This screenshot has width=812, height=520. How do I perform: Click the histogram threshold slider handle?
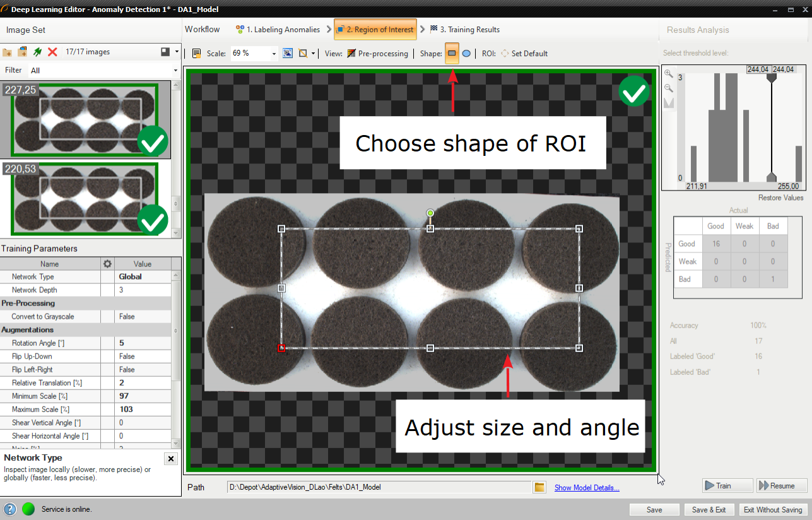coord(771,77)
